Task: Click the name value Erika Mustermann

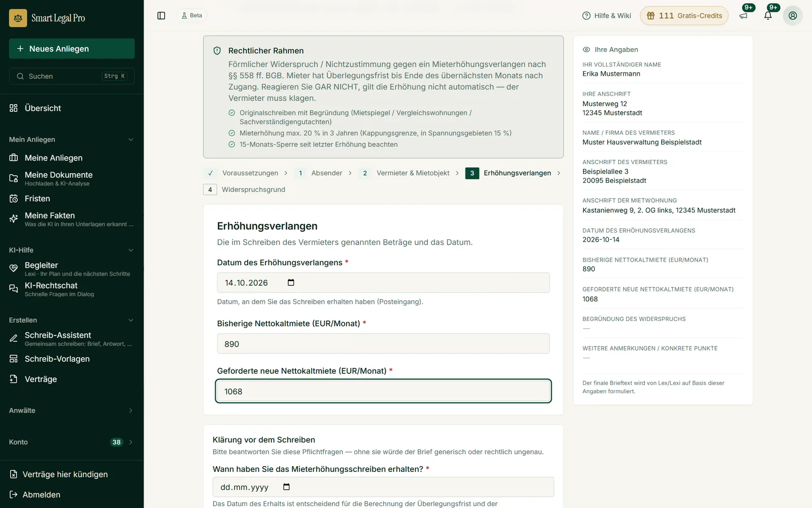Action: 611,74
